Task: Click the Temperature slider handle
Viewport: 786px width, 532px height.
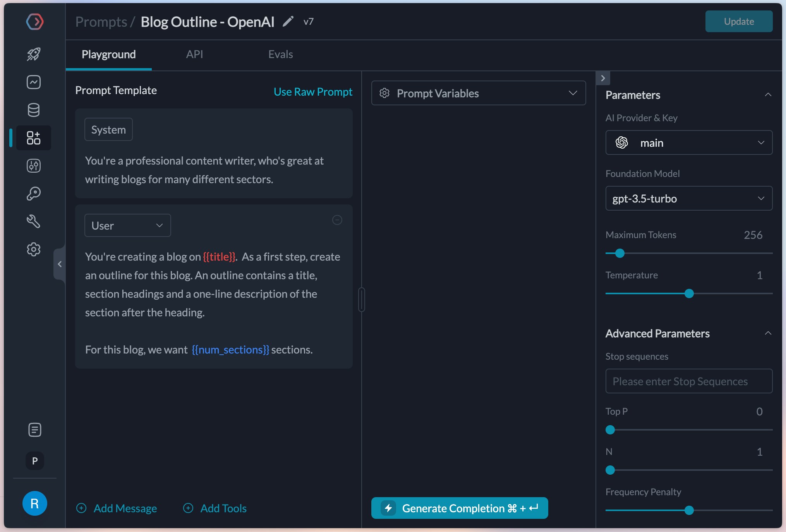Action: click(x=689, y=293)
